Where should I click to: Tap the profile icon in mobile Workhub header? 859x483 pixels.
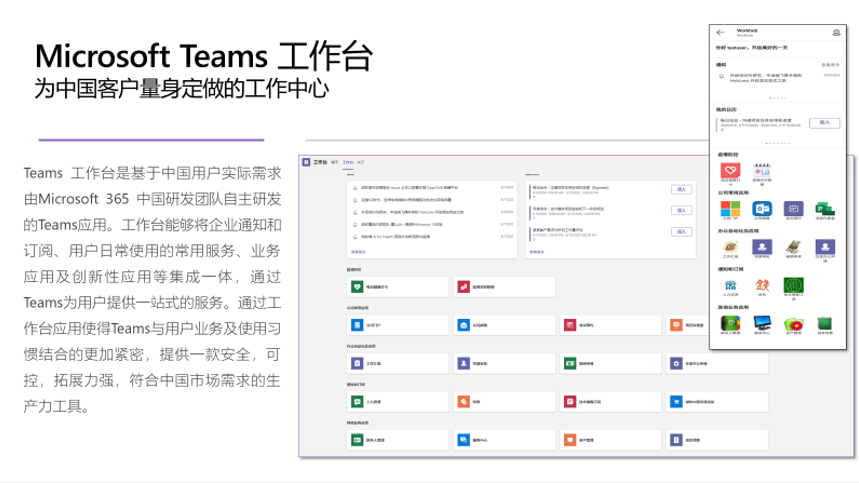[836, 33]
